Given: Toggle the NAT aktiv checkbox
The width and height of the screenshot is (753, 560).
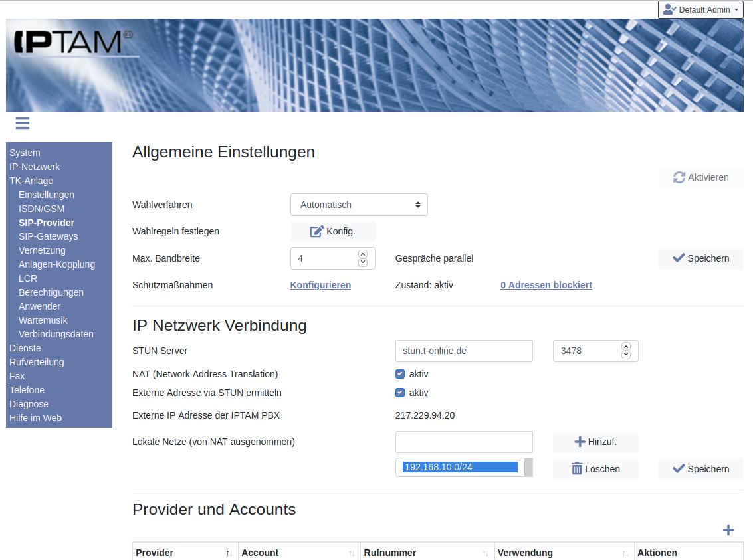Looking at the screenshot, I should pyautogui.click(x=400, y=374).
